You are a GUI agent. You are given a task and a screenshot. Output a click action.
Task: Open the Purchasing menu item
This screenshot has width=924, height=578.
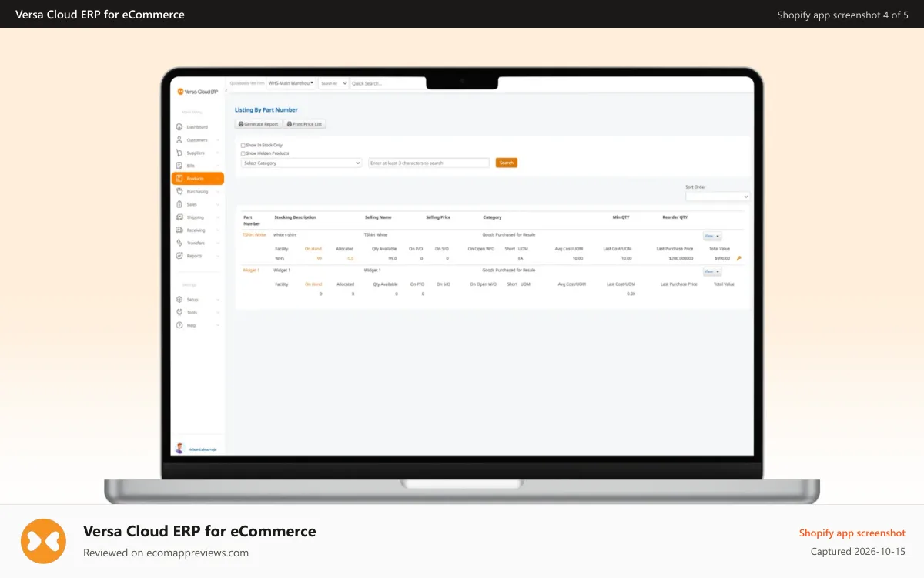point(198,191)
